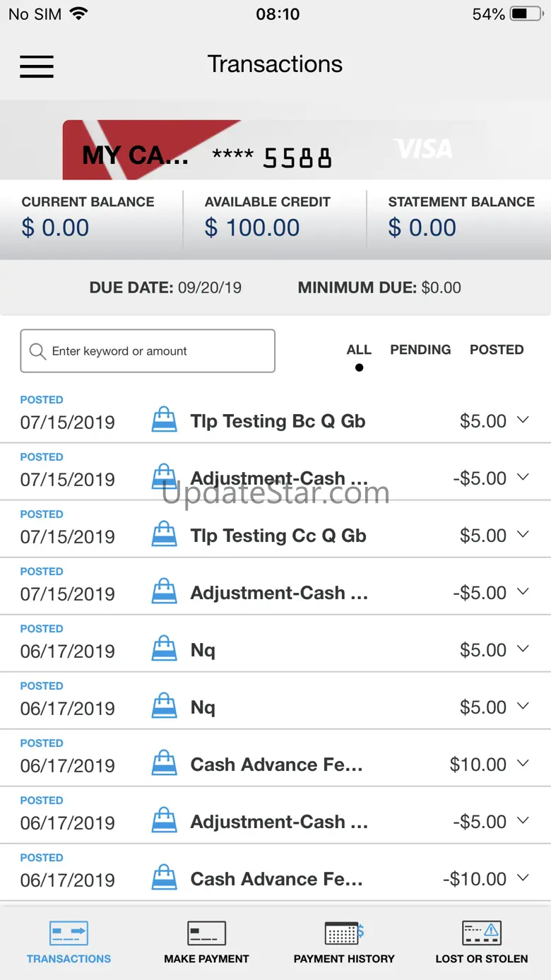Tap the search magnifier icon
The width and height of the screenshot is (551, 980).
point(37,351)
